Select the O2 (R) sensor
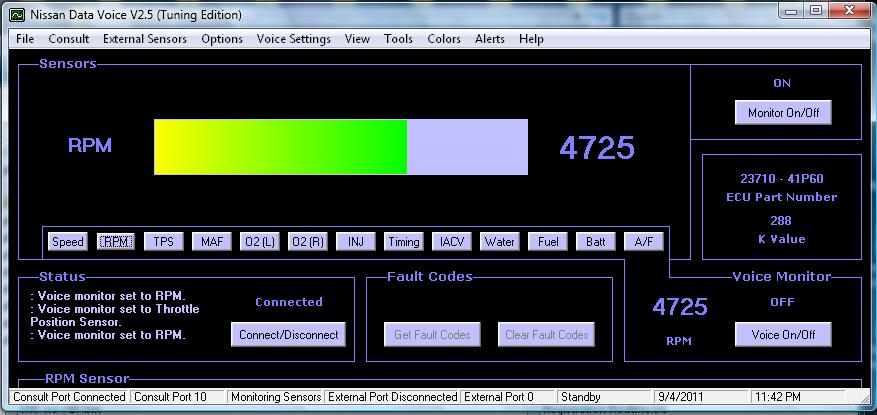The height and width of the screenshot is (415, 877). [x=308, y=242]
